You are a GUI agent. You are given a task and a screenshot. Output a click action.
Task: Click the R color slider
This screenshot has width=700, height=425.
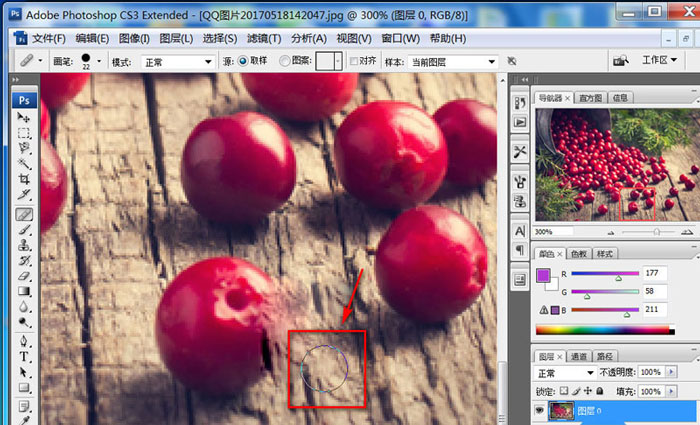click(605, 274)
